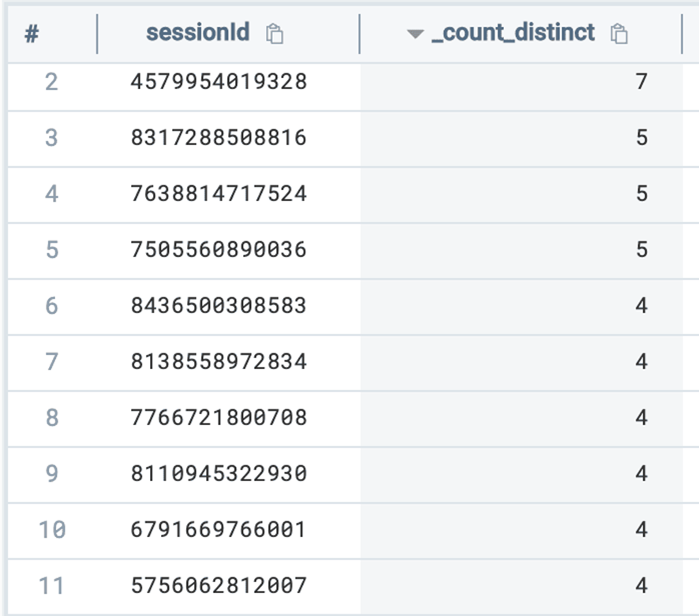Select session ID 8436500308583 cell
This screenshot has width=699, height=616.
pos(219,306)
